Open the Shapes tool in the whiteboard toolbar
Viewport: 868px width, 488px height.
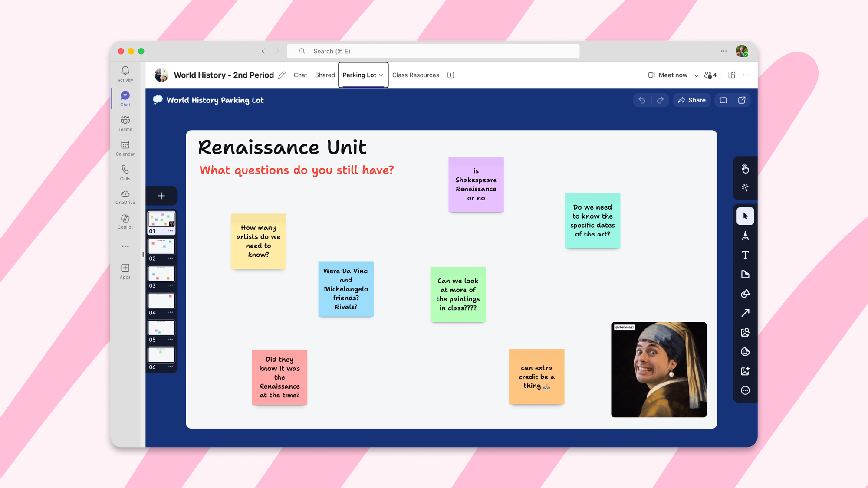tap(745, 294)
